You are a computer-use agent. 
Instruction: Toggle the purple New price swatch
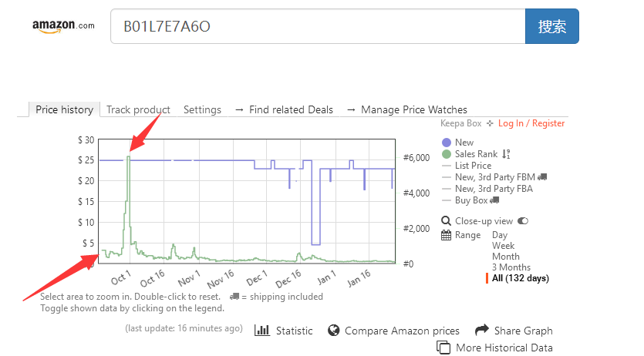[447, 143]
